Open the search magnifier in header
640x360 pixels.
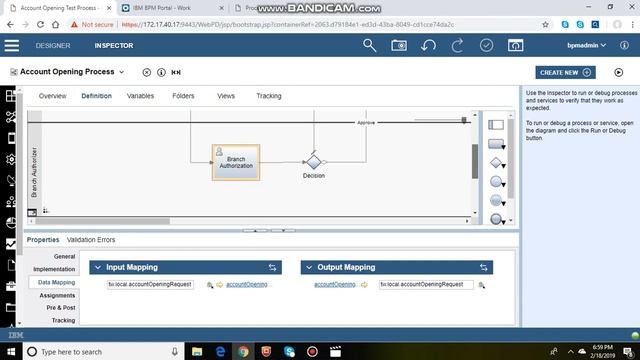(369, 45)
